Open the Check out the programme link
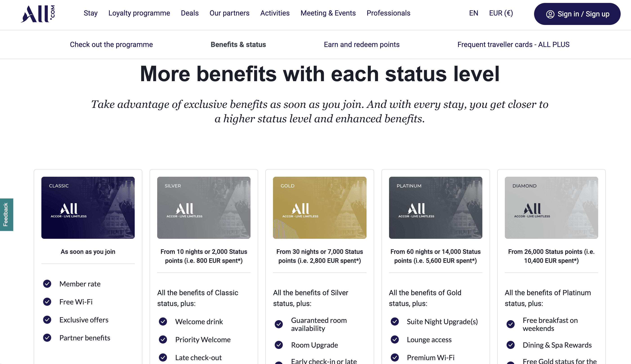Viewport: 631px width, 364px height. [x=111, y=45]
